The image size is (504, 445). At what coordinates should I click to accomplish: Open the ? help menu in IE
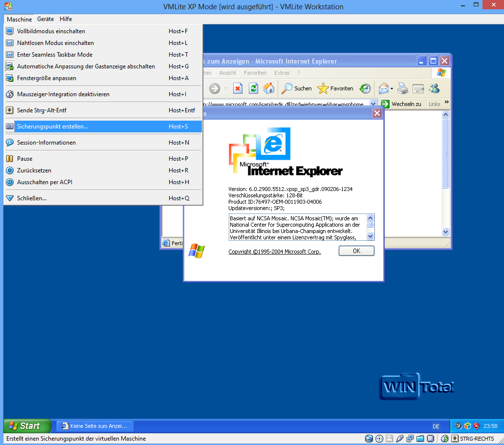(x=299, y=73)
